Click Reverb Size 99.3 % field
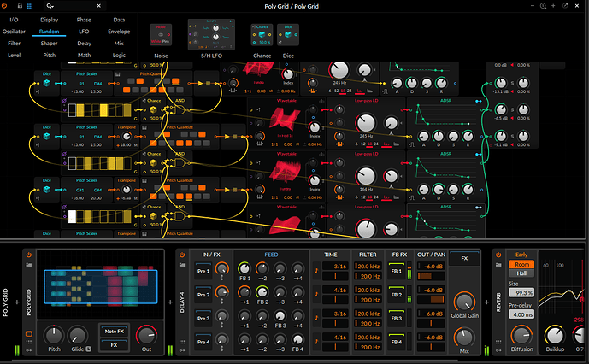 (x=521, y=292)
